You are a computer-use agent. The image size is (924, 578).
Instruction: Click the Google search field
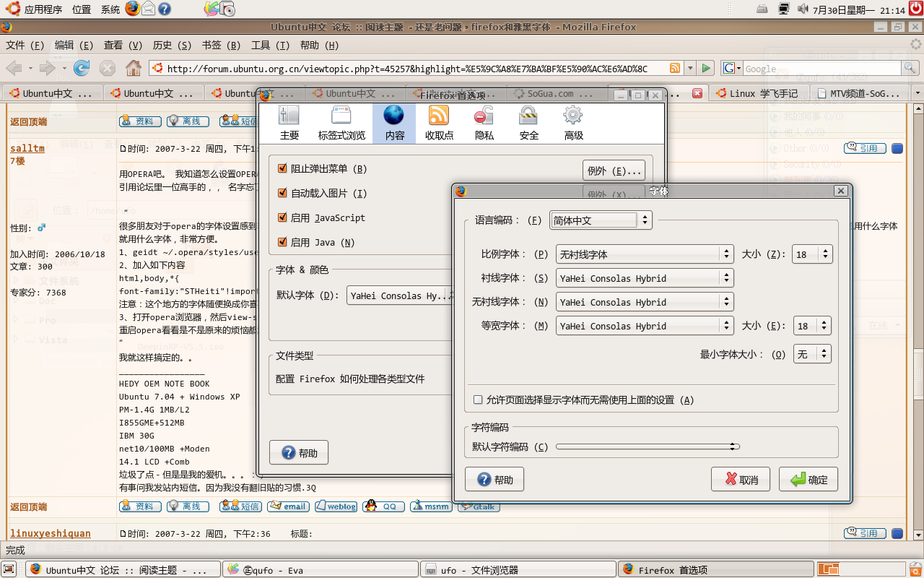tap(823, 69)
